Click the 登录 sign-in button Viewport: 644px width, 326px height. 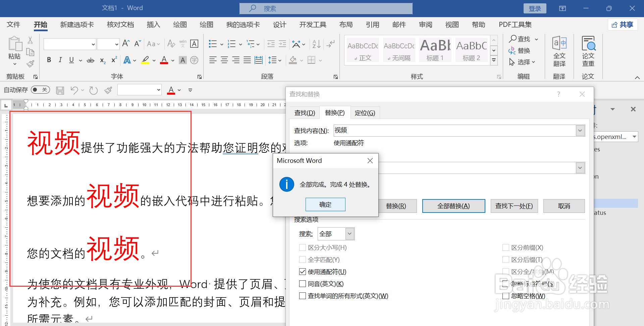tap(535, 8)
